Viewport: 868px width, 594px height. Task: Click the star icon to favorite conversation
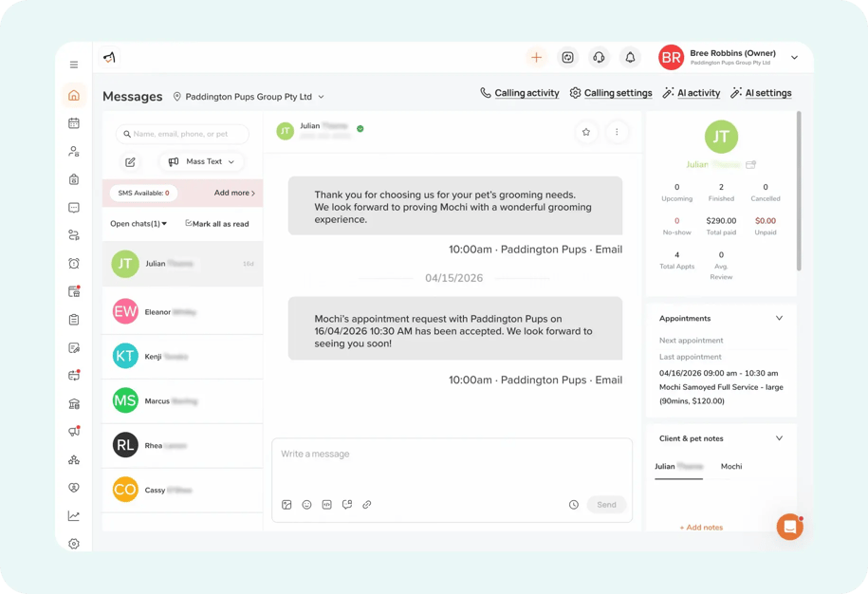(586, 132)
